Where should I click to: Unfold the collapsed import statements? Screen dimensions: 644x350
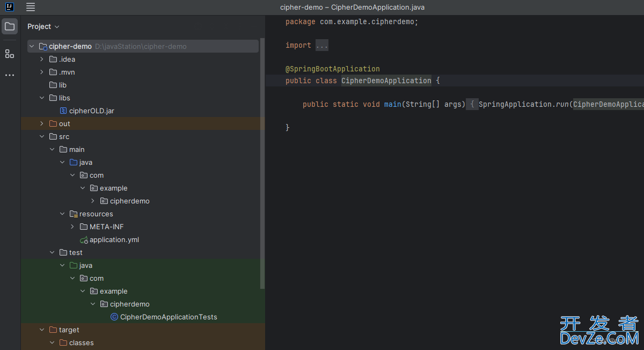click(x=321, y=46)
